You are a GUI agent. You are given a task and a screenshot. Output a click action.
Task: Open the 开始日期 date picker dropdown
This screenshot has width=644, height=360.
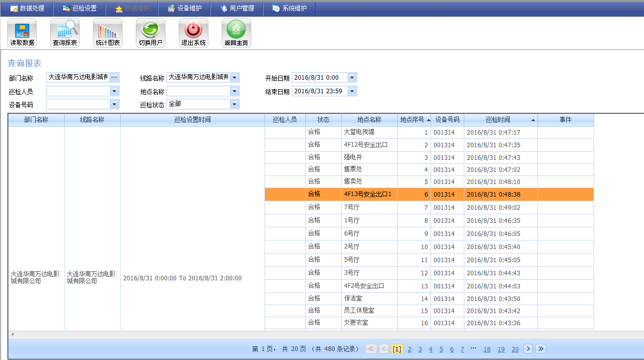(x=352, y=78)
